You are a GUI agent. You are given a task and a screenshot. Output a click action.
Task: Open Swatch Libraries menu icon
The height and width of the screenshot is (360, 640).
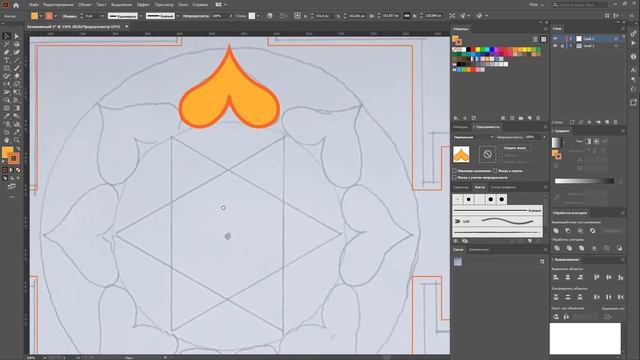pyautogui.click(x=456, y=118)
